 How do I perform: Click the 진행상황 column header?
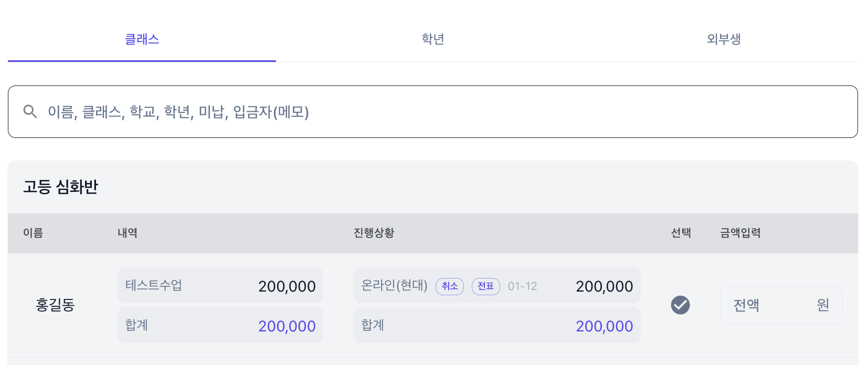click(x=374, y=233)
